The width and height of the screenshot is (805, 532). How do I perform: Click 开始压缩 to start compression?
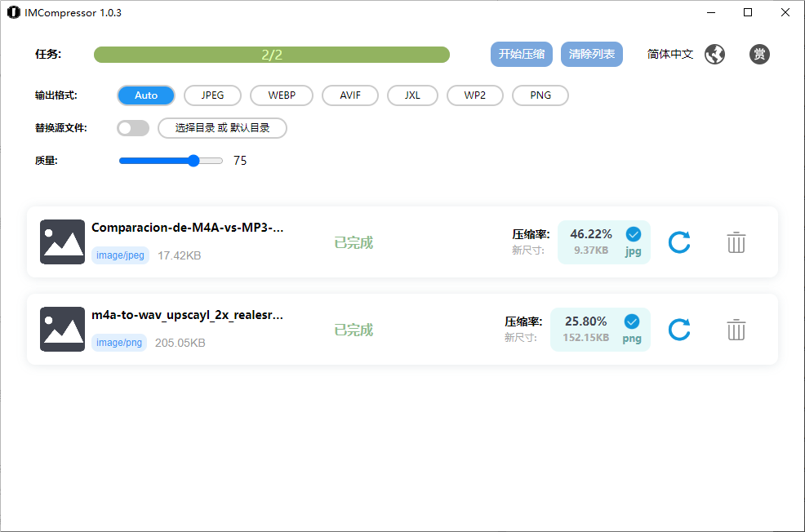tap(522, 55)
